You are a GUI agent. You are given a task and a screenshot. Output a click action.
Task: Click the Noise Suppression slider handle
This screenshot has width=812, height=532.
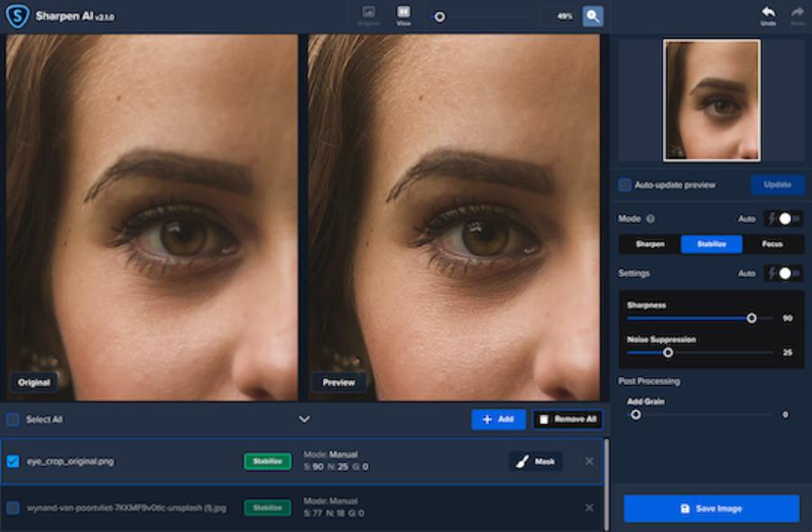pos(668,353)
